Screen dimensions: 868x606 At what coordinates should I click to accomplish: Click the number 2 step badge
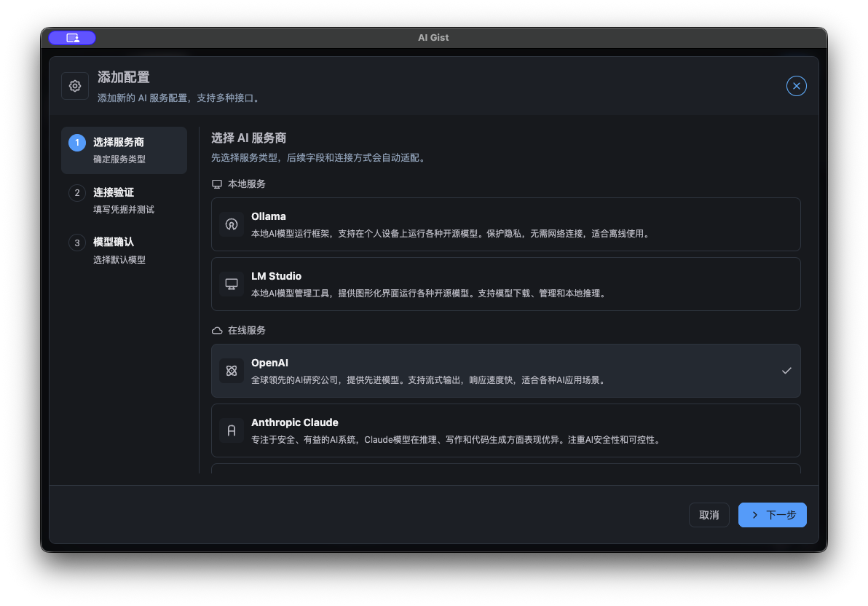[x=77, y=193]
